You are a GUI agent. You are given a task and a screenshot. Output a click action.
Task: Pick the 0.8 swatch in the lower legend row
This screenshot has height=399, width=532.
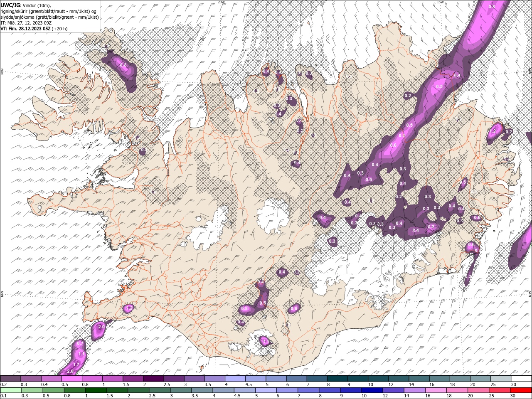(75, 390)
